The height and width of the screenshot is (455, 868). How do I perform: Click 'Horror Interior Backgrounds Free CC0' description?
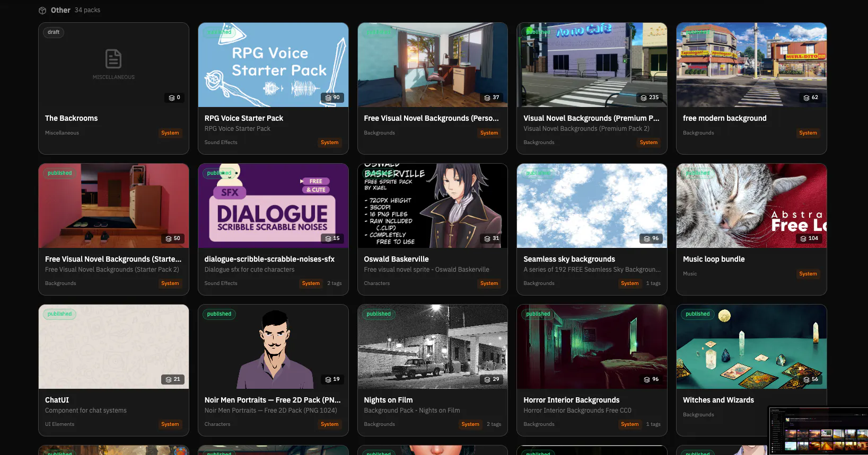click(x=577, y=411)
